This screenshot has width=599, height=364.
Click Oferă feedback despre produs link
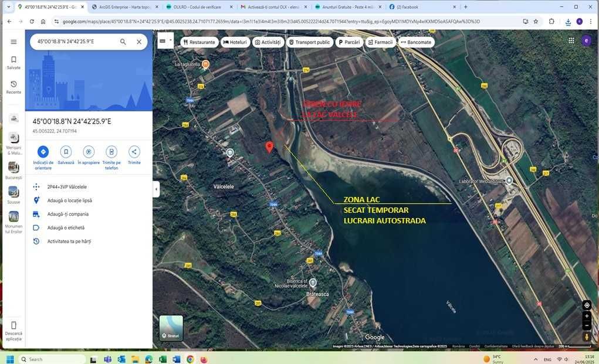pyautogui.click(x=533, y=346)
